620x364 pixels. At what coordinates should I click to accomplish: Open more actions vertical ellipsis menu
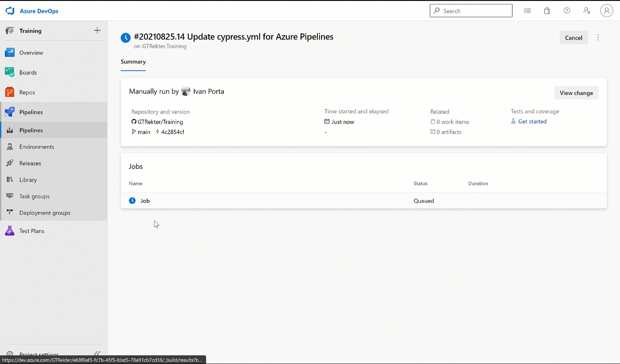[598, 38]
